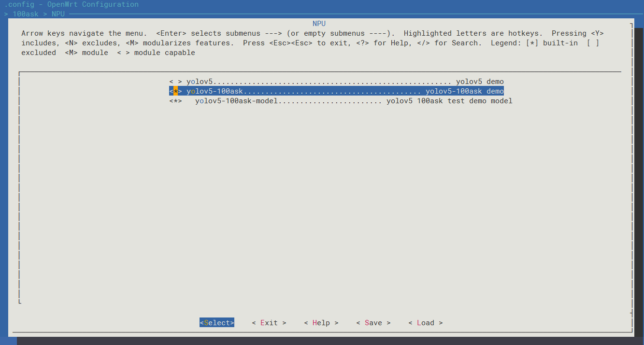Toggle the empty yolov5 selection marker
The image size is (644, 345).
pyautogui.click(x=175, y=82)
